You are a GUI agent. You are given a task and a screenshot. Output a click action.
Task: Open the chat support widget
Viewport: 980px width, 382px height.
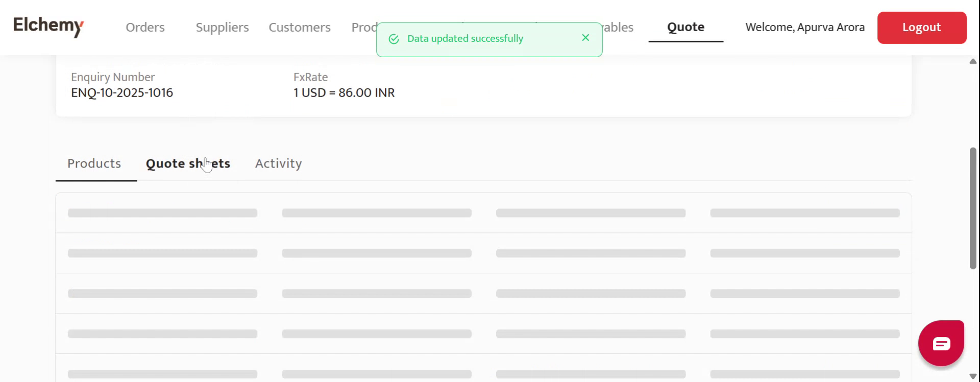(941, 343)
